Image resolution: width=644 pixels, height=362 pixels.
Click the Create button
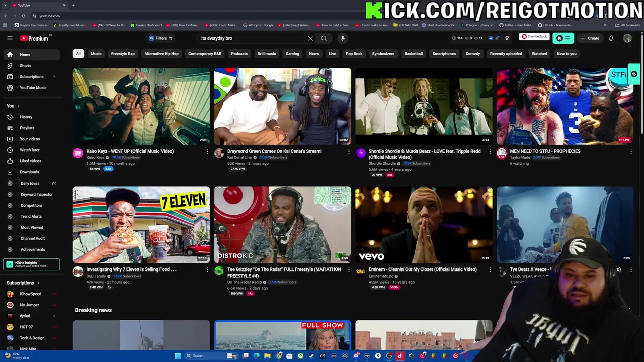pyautogui.click(x=590, y=38)
